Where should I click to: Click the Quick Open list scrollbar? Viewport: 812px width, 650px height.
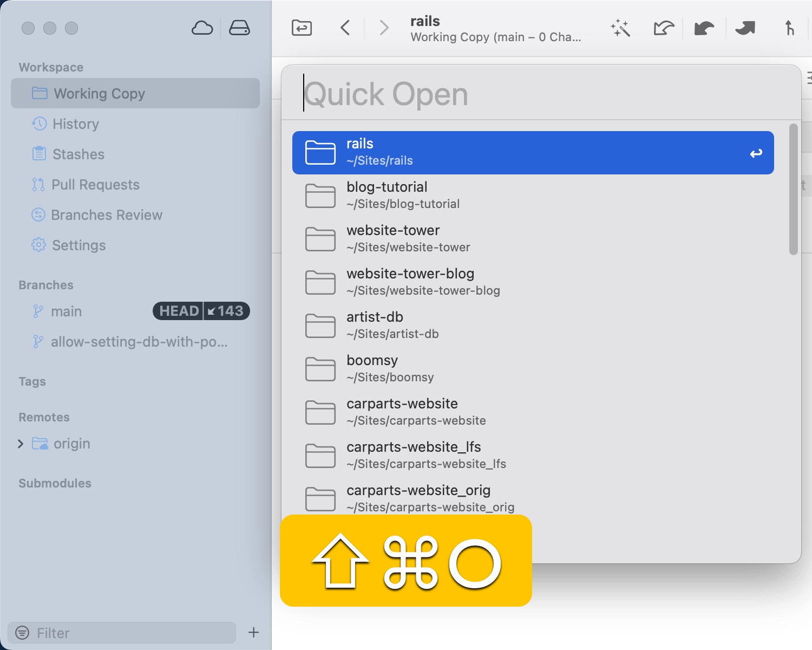coord(793,189)
